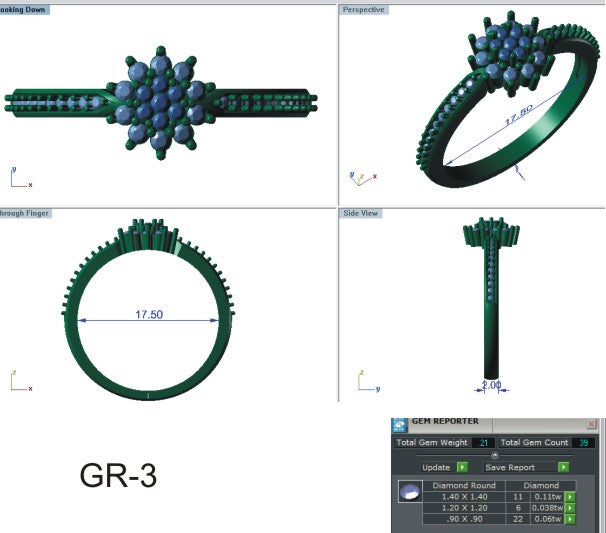Select the Looking Down viewport title
Image resolution: width=606 pixels, height=533 pixels.
tap(23, 10)
